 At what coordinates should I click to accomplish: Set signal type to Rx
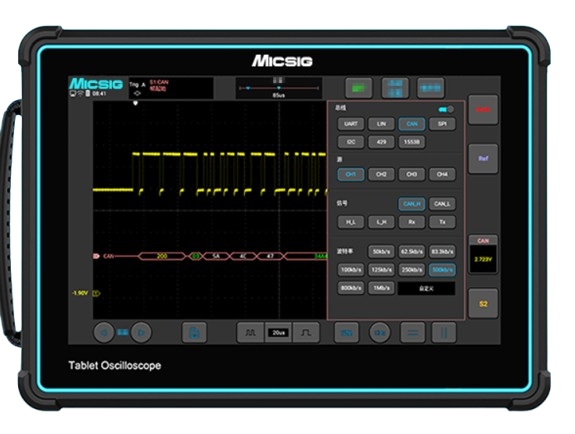point(412,222)
